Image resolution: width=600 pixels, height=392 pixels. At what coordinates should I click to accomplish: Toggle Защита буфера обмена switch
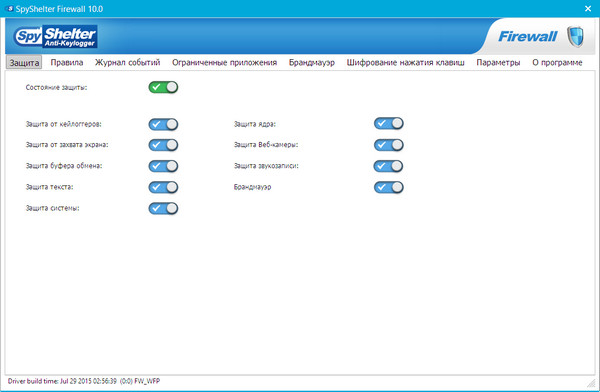point(163,166)
